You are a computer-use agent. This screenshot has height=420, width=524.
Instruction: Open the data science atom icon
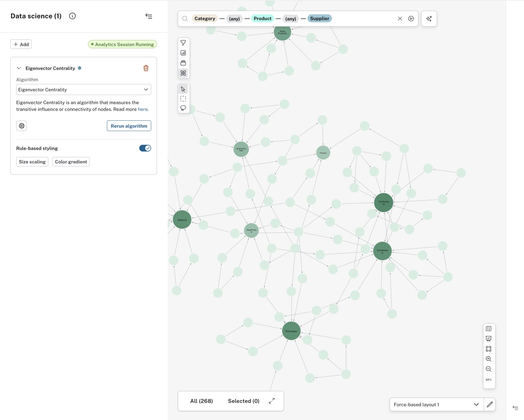click(183, 73)
